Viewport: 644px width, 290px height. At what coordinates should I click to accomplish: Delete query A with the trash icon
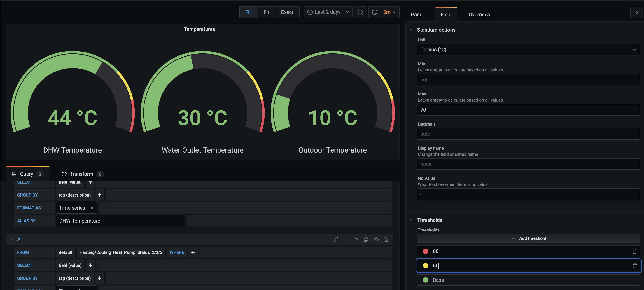386,239
